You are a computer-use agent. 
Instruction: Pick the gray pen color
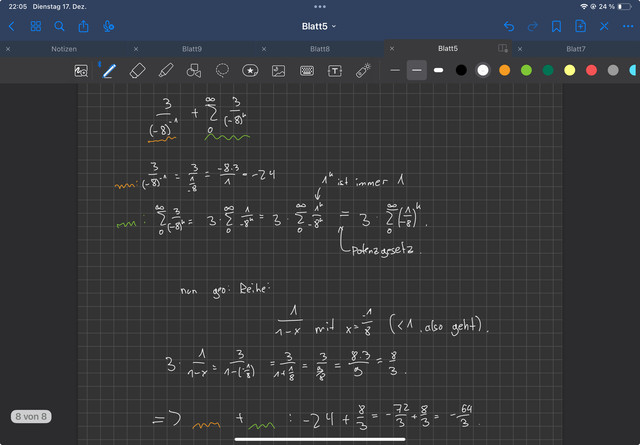coord(613,70)
